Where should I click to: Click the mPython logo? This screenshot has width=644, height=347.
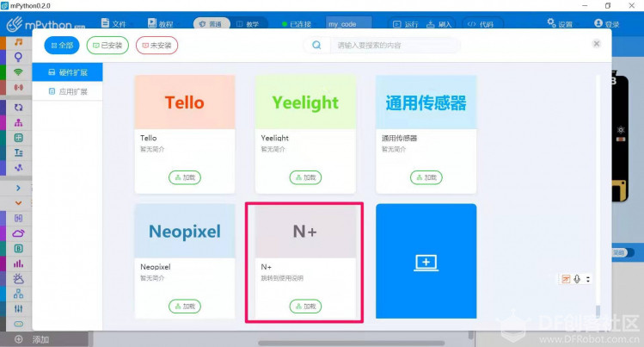pyautogui.click(x=46, y=24)
